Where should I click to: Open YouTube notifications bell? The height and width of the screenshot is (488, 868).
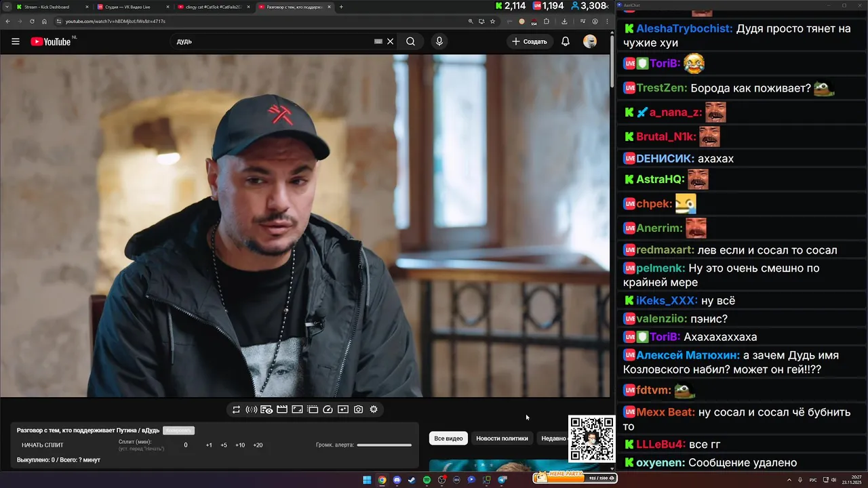[x=566, y=41]
